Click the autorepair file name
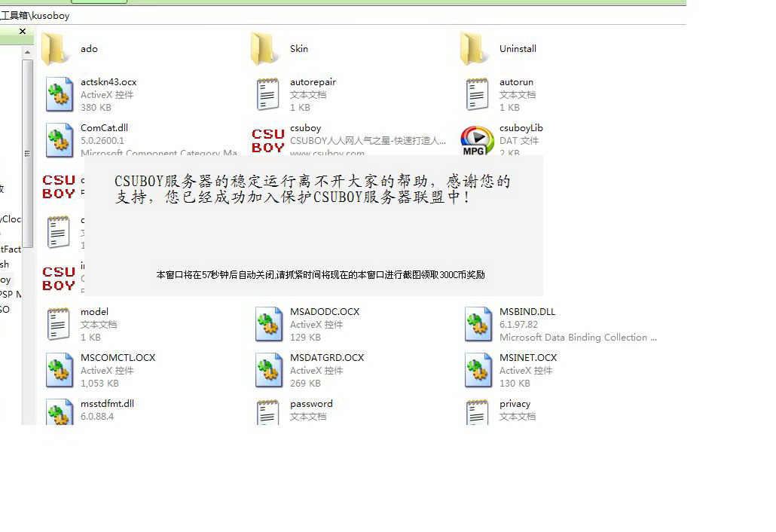 tap(313, 81)
